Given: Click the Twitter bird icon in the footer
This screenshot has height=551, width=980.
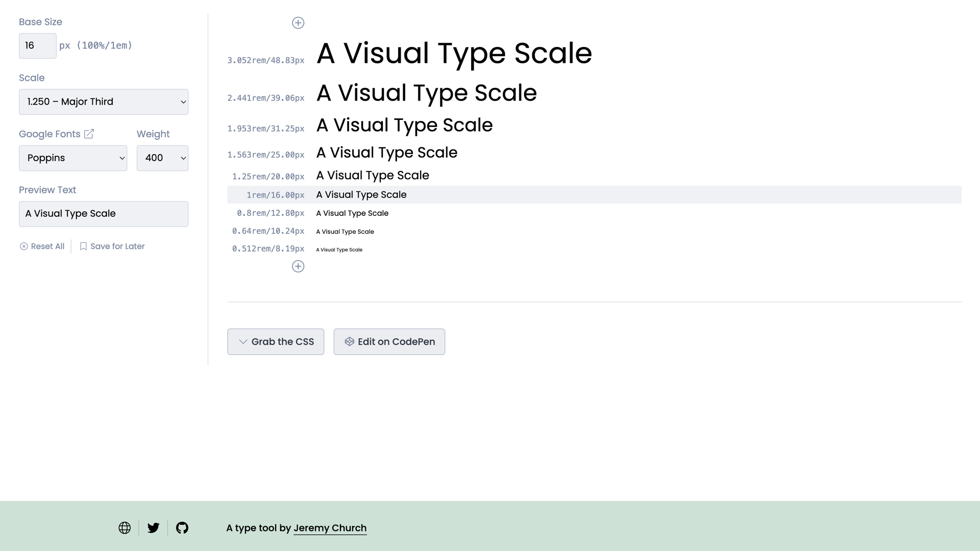Looking at the screenshot, I should [153, 528].
